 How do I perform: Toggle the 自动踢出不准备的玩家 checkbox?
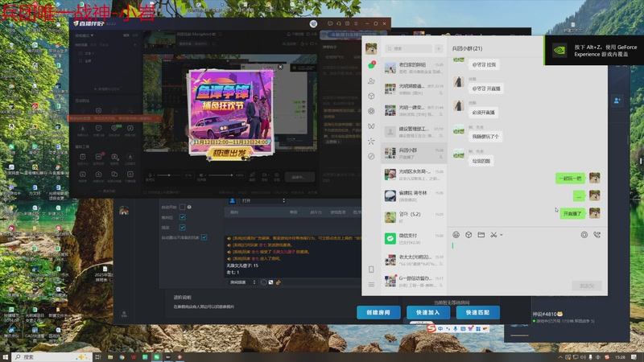pos(204,237)
